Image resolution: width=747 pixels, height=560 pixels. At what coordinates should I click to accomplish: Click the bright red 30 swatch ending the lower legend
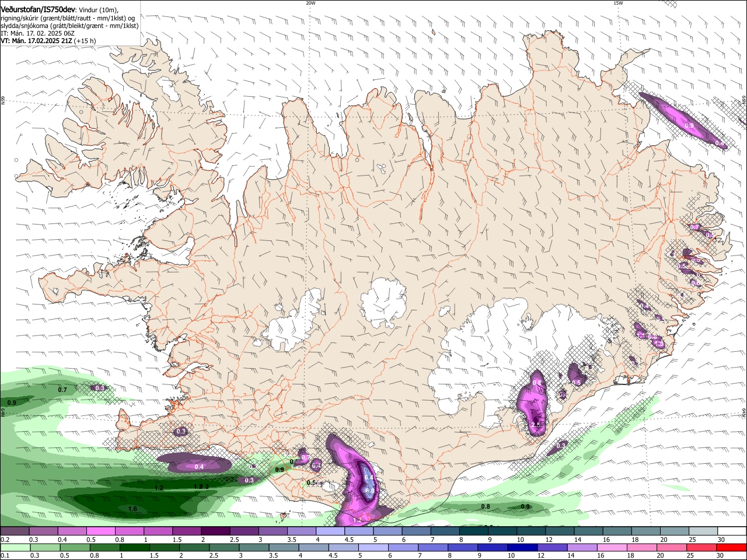pyautogui.click(x=732, y=547)
